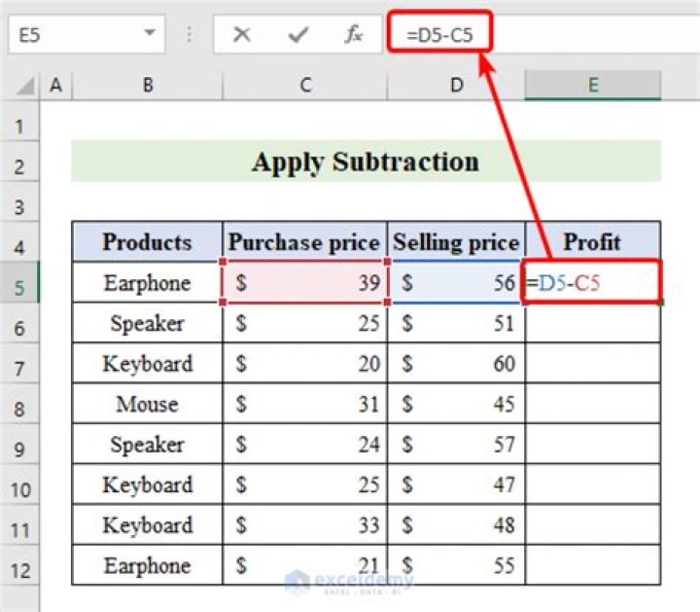
Task: Click the Name Box showing E5
Action: tap(68, 35)
